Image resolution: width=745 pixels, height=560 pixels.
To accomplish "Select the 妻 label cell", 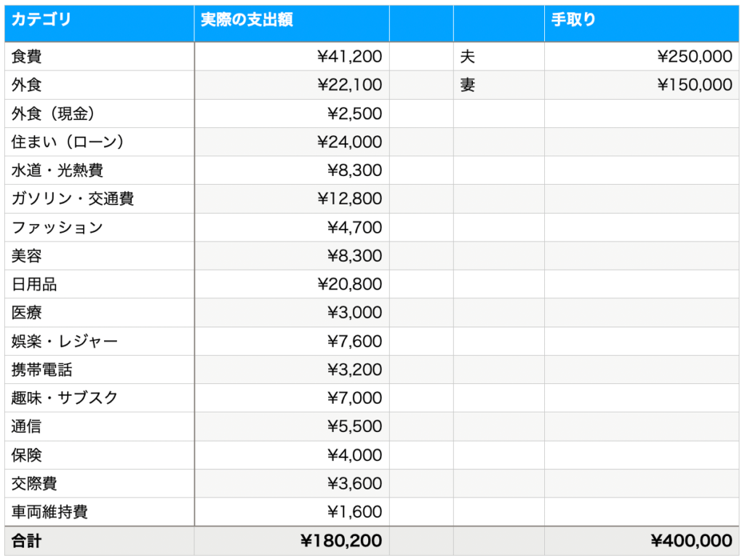I will coord(499,85).
